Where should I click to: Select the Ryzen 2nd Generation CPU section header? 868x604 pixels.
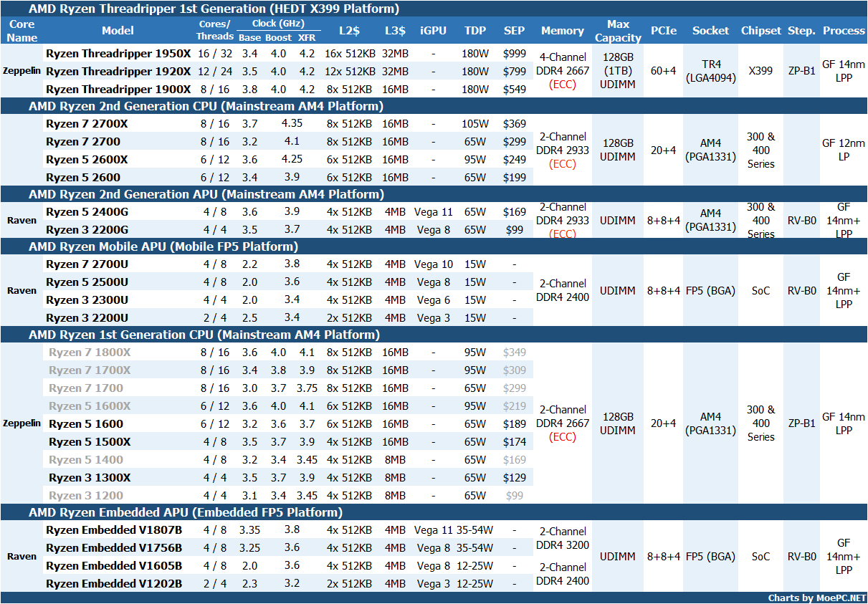coord(206,106)
